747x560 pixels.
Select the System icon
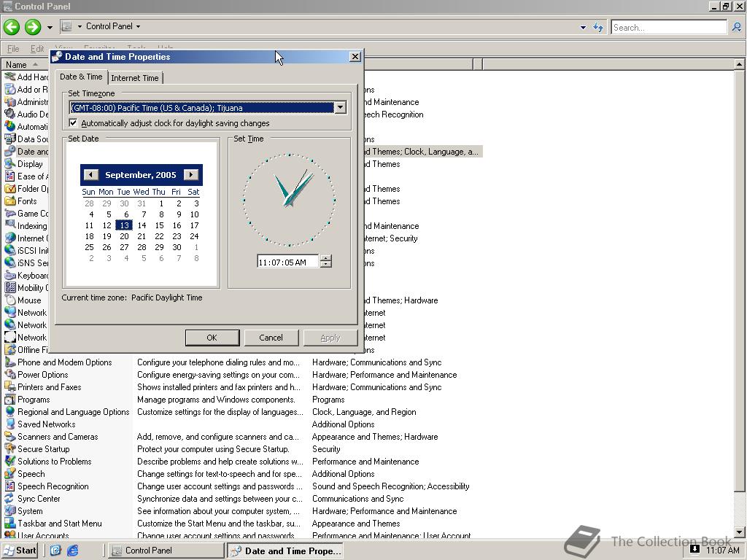[x=10, y=511]
